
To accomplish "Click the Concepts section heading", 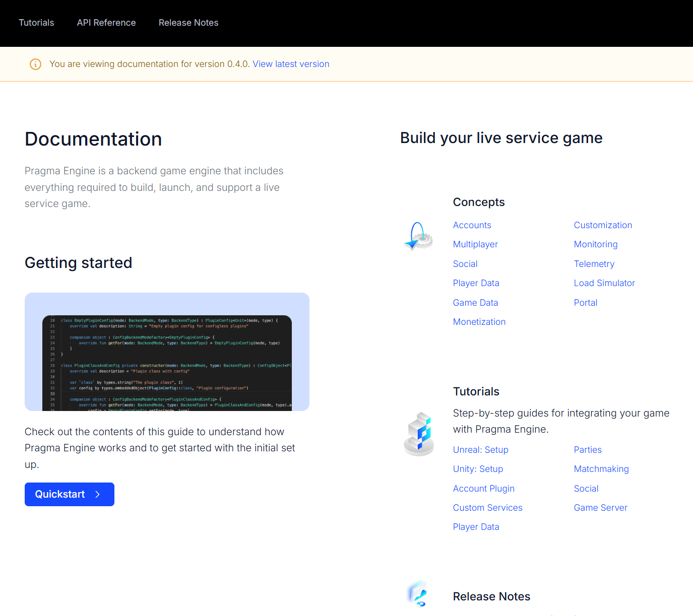I will pyautogui.click(x=479, y=202).
